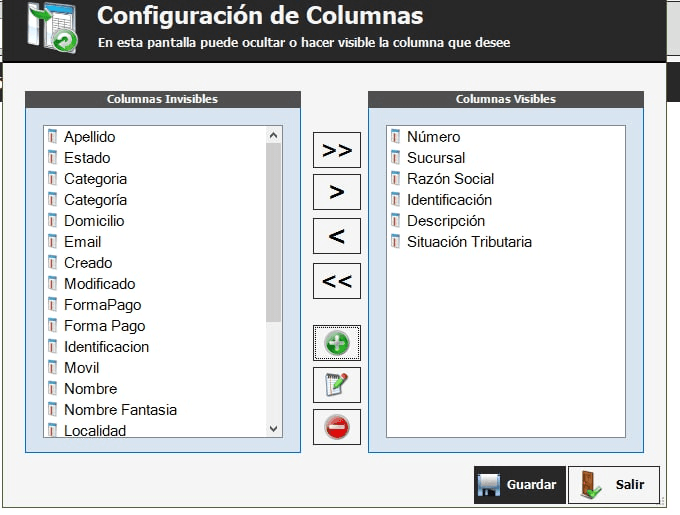The width and height of the screenshot is (680, 515).
Task: Select Razón Social in visible columns
Action: pyautogui.click(x=450, y=179)
